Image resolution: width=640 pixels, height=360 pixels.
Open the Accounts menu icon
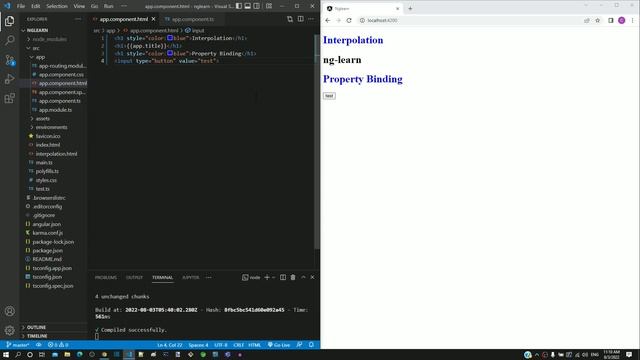(x=9, y=311)
